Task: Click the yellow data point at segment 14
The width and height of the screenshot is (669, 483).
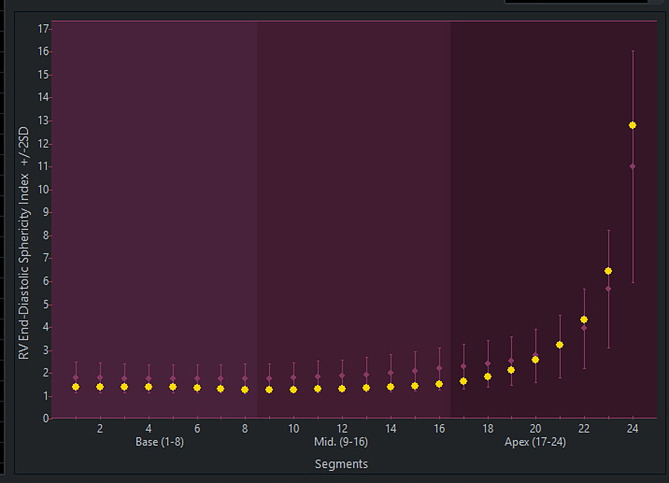Action: pos(390,387)
